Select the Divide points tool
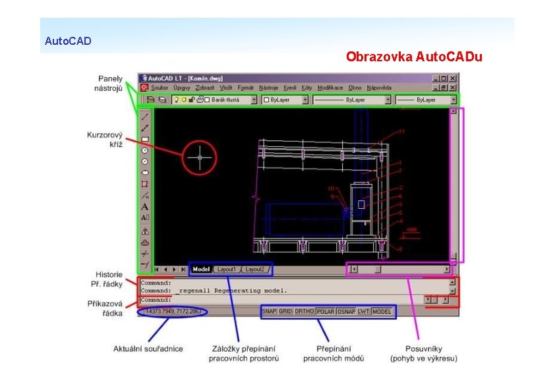555x392 pixels. pos(145,195)
